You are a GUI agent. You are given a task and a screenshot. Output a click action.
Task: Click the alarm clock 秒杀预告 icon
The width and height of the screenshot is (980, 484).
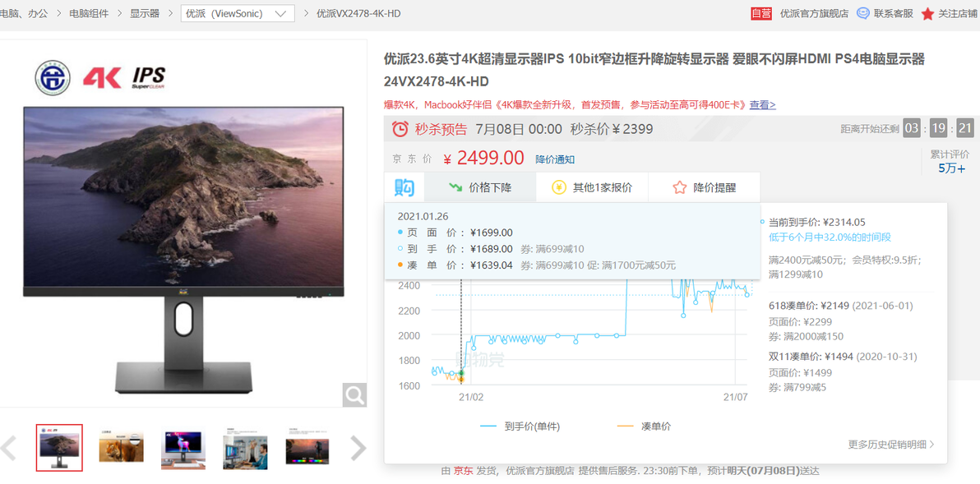point(400,129)
